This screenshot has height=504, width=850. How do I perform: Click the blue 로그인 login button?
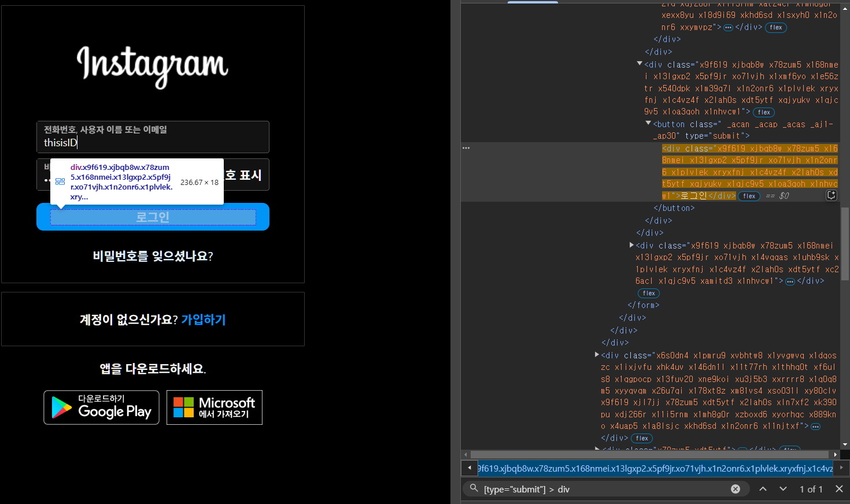[153, 217]
